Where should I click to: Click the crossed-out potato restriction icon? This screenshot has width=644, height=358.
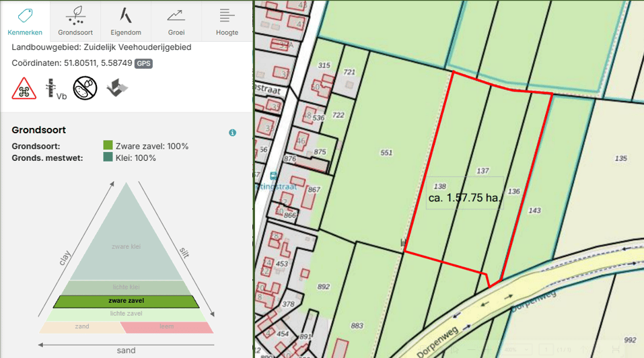[85, 88]
